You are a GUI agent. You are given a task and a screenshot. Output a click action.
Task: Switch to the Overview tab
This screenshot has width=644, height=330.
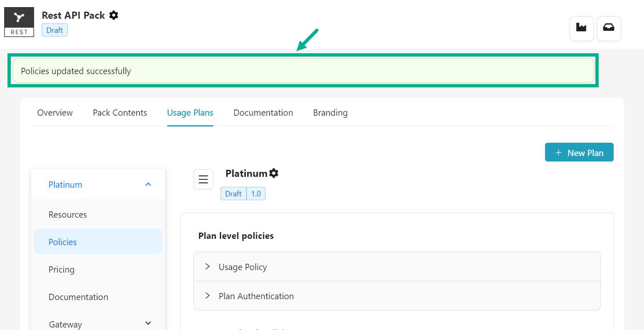(55, 113)
